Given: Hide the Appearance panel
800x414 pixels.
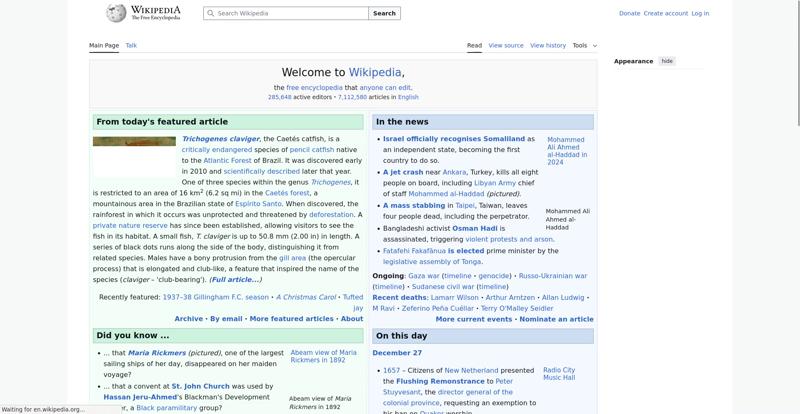Looking at the screenshot, I should pos(667,61).
